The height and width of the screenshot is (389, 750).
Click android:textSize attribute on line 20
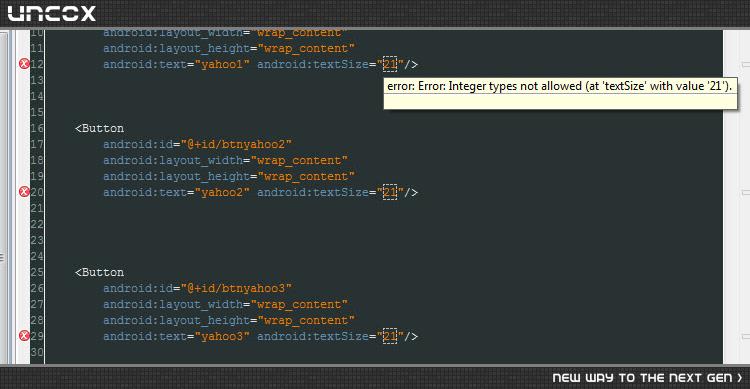[313, 192]
